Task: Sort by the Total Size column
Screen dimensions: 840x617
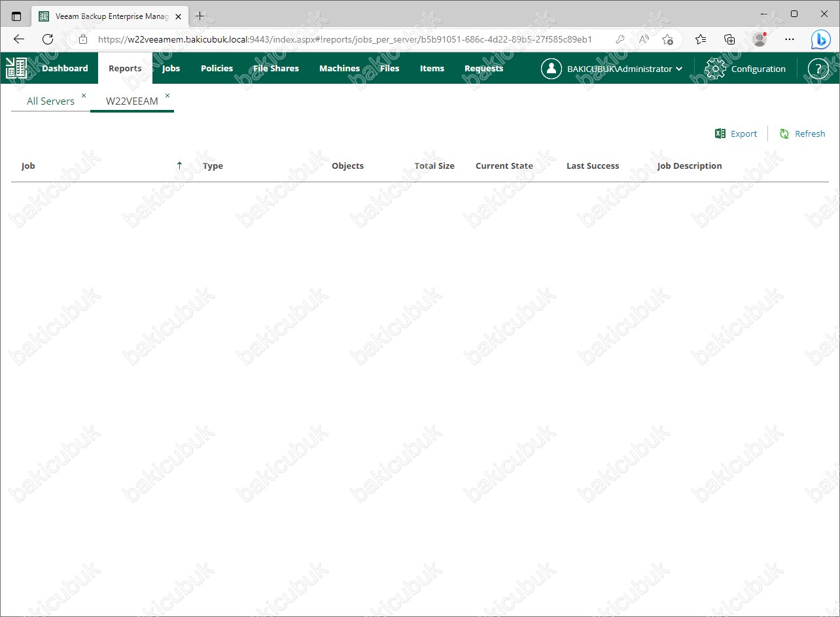Action: click(434, 166)
